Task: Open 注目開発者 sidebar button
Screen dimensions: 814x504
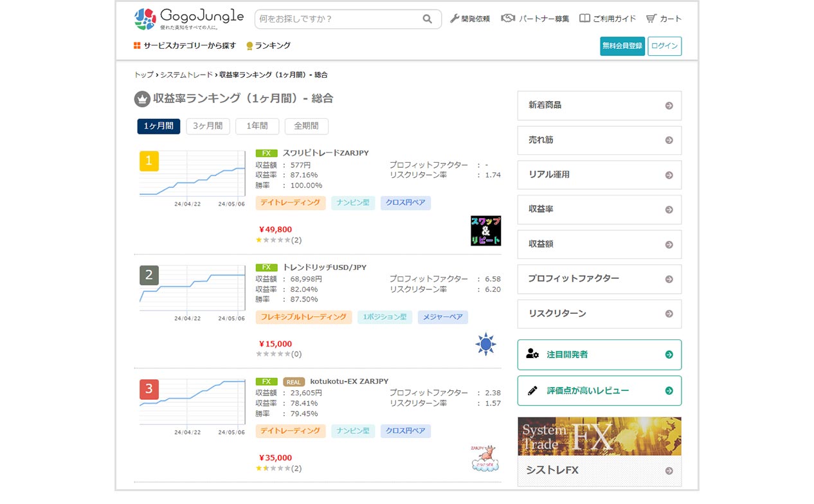Action: (599, 355)
